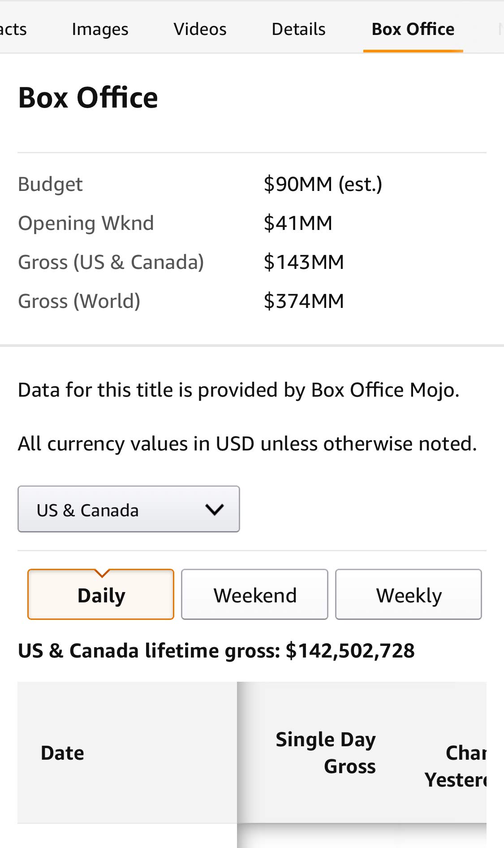Switch to the Weekly gross view
This screenshot has width=504, height=848.
click(409, 595)
